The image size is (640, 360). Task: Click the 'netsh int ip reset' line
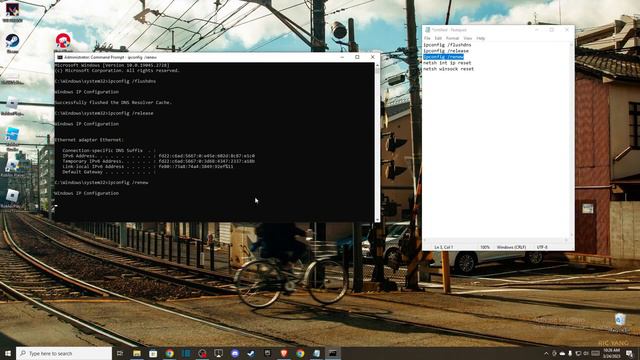click(447, 63)
